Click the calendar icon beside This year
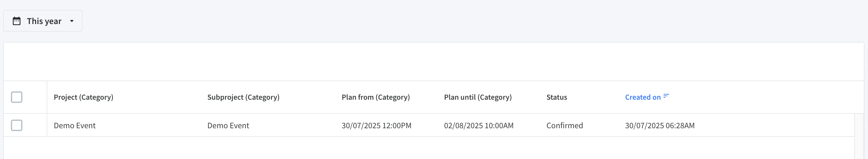This screenshot has height=159, width=868. pyautogui.click(x=17, y=21)
